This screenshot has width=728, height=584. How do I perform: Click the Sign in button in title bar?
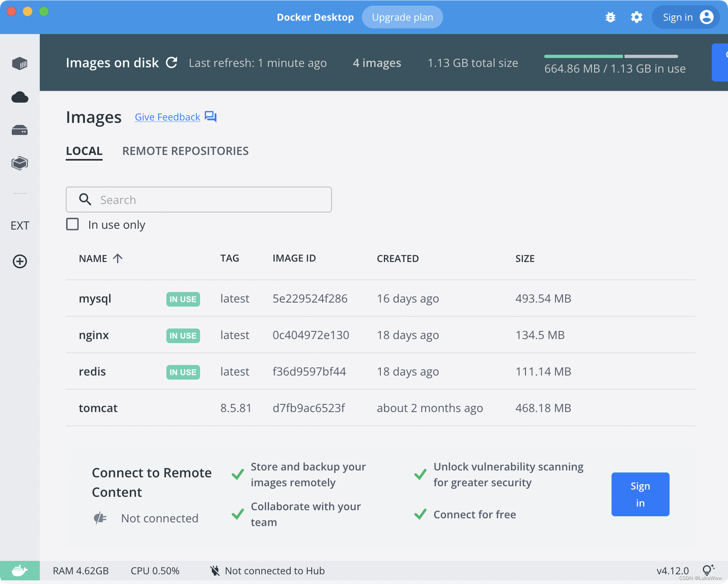point(686,17)
